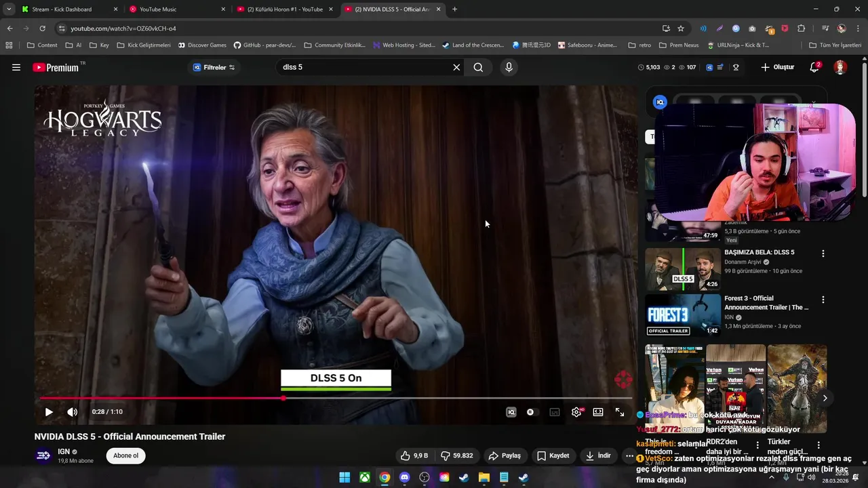Dislike the video (59.832)
This screenshot has height=488, width=868.
(457, 455)
